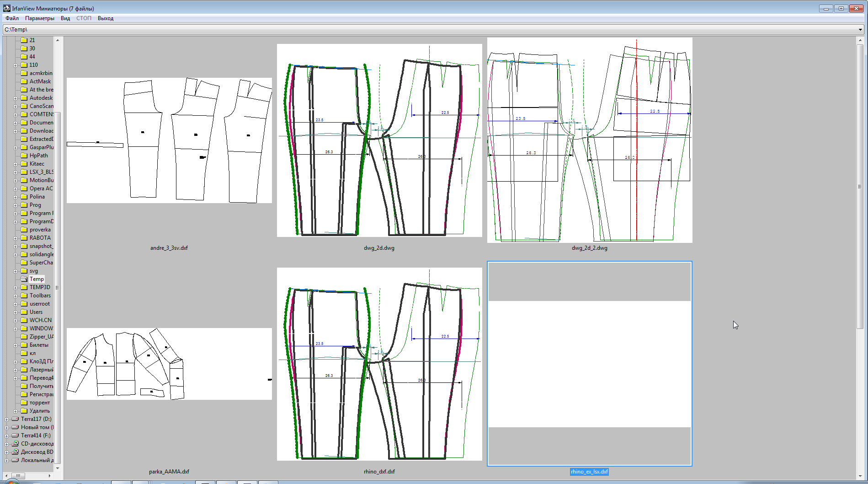Click the folder tree scroll-down arrow
Image resolution: width=868 pixels, height=484 pixels.
[x=58, y=468]
